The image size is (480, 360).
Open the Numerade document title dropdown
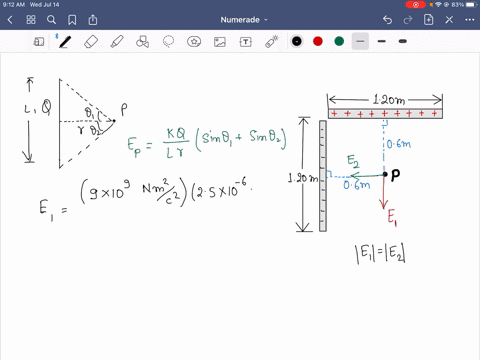point(244,20)
